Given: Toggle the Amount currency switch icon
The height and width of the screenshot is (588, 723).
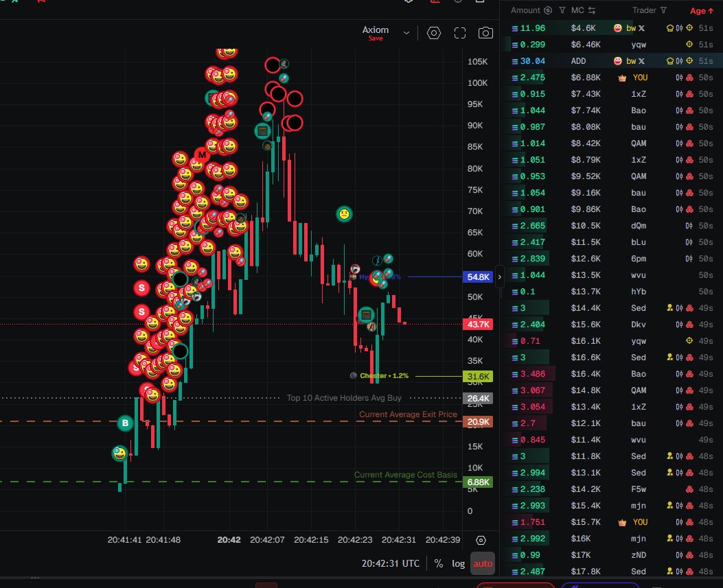Looking at the screenshot, I should [548, 10].
